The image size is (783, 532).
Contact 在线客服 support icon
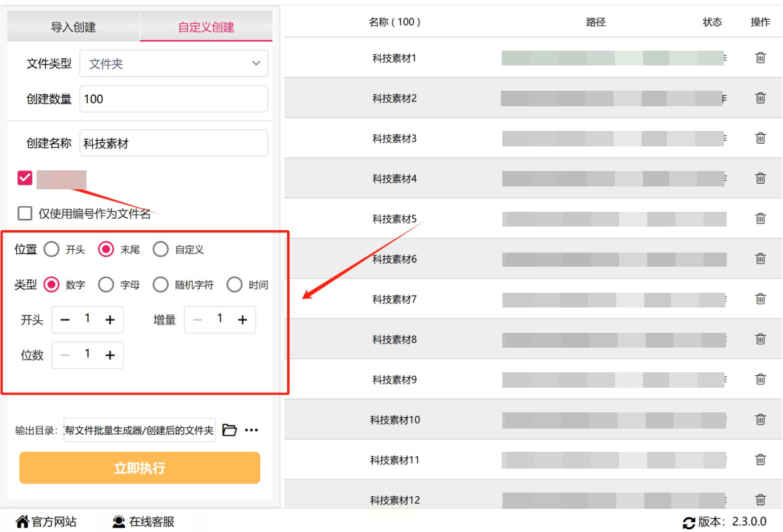pyautogui.click(x=119, y=522)
